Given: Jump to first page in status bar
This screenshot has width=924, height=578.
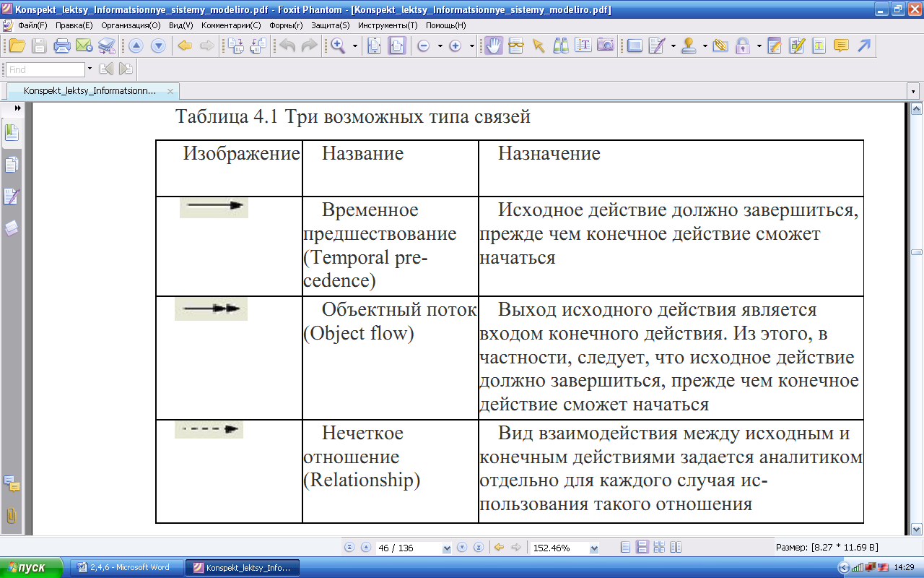Looking at the screenshot, I should pyautogui.click(x=349, y=548).
